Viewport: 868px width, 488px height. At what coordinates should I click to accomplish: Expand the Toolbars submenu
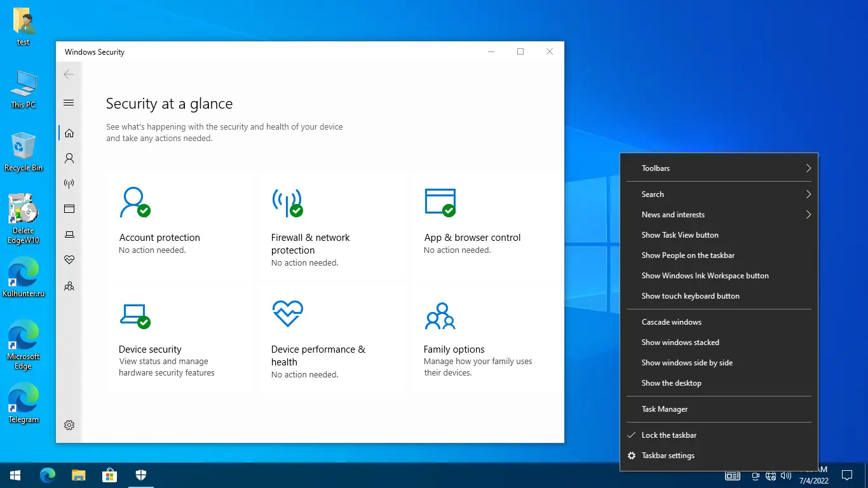click(x=719, y=168)
